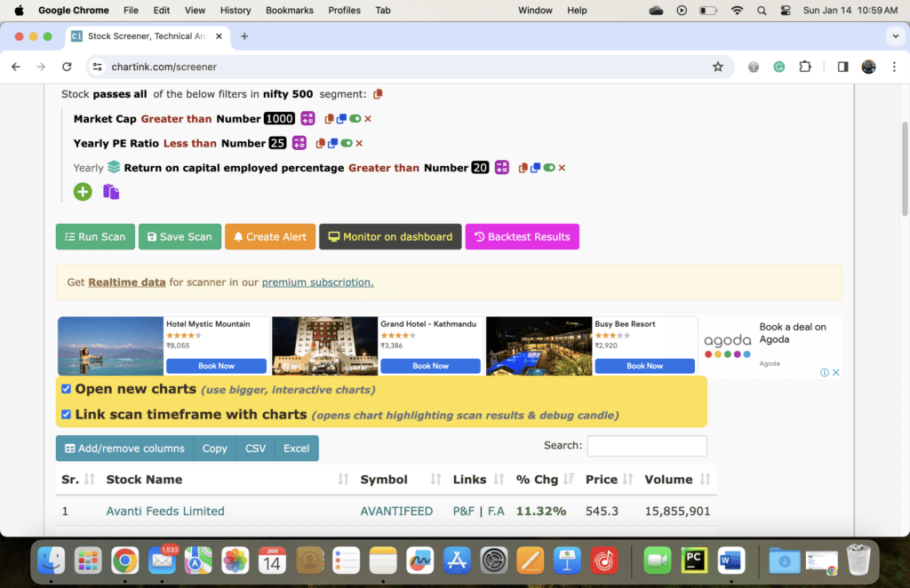Focus the table Search field
910x588 pixels.
click(647, 445)
